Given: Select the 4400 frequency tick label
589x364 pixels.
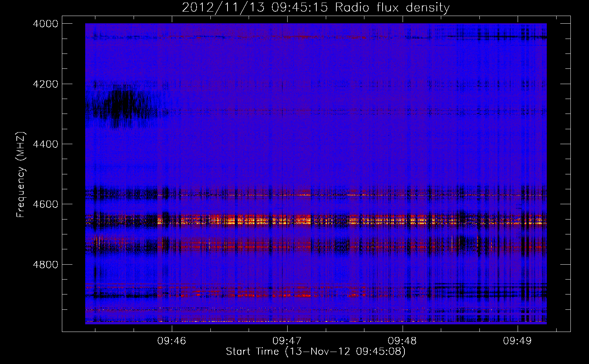Looking at the screenshot, I should pyautogui.click(x=46, y=144).
